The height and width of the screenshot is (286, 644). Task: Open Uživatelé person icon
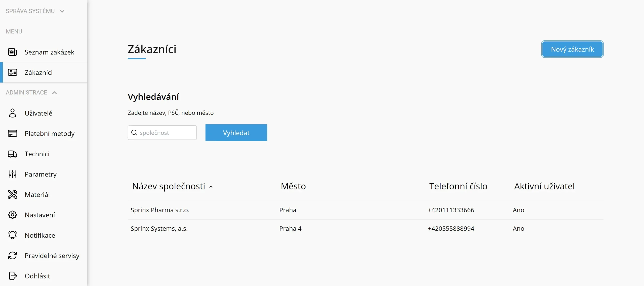tap(12, 113)
